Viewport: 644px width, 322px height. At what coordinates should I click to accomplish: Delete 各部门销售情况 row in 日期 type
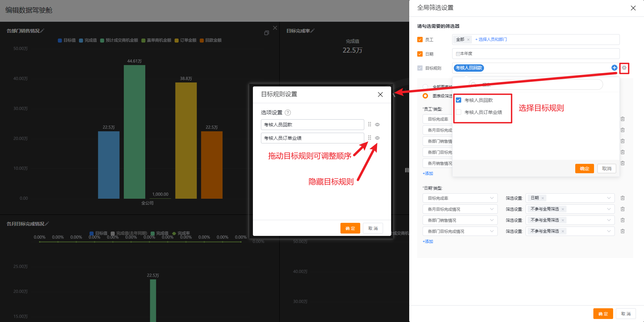click(x=623, y=220)
